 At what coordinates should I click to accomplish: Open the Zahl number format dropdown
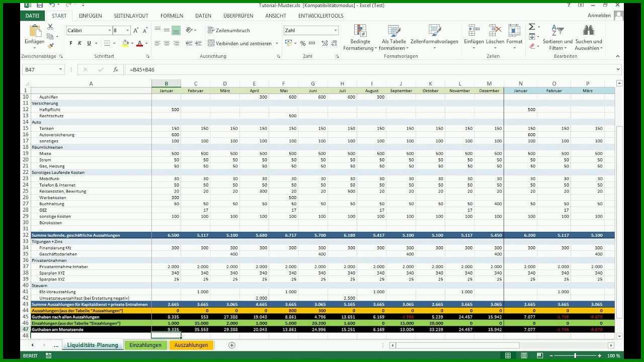point(336,31)
